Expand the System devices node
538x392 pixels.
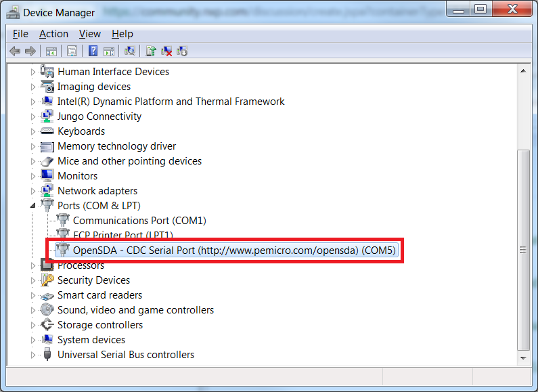click(33, 340)
